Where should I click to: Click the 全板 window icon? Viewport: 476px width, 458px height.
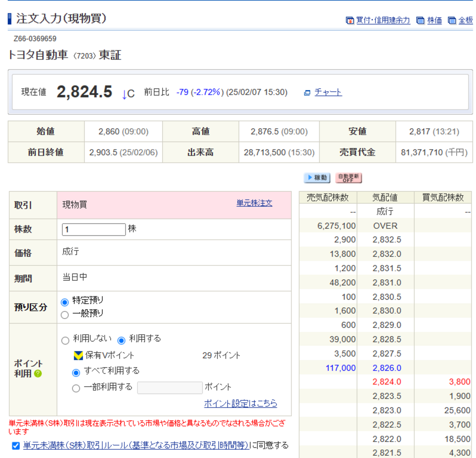coord(452,21)
